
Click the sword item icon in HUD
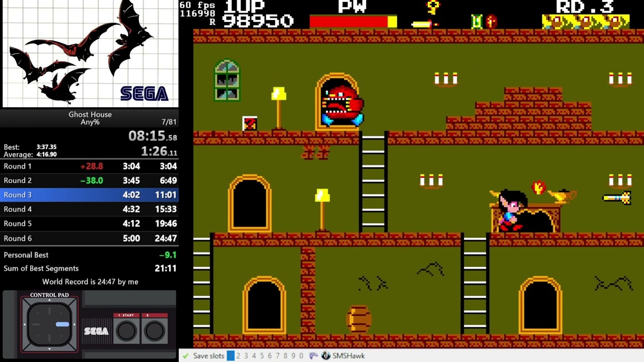coord(425,24)
